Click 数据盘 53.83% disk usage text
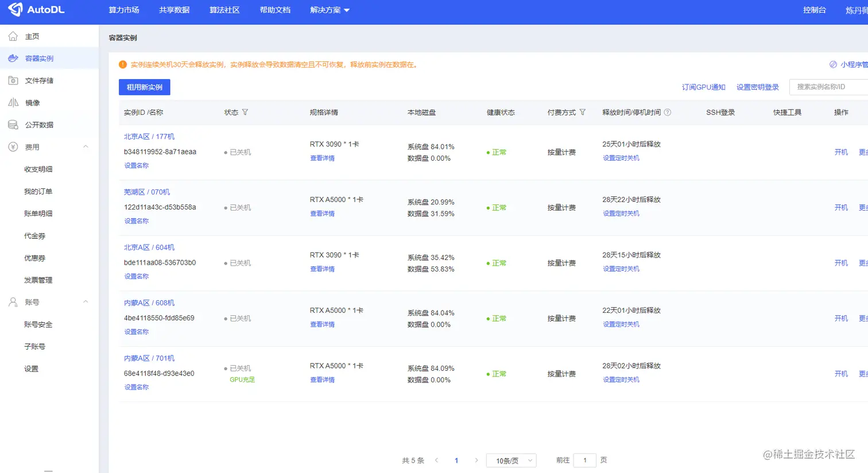Screen dimensions: 868x473 pos(431,269)
